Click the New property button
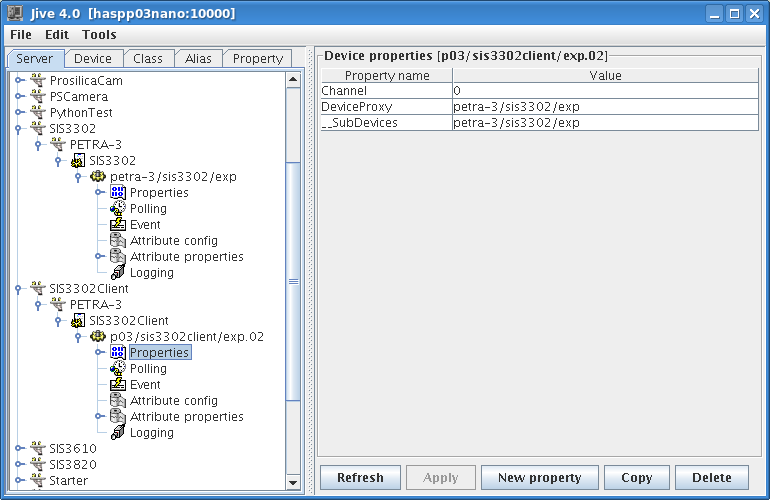770x500 pixels. [540, 477]
